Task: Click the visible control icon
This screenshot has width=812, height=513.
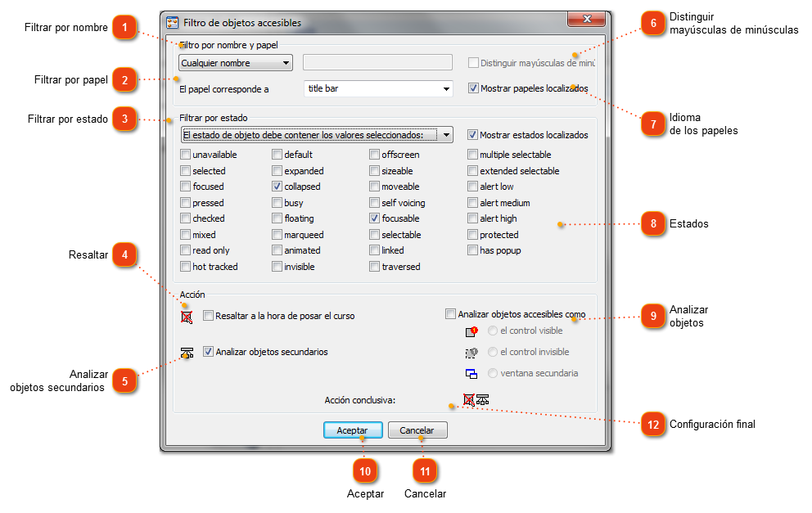Action: coord(471,331)
